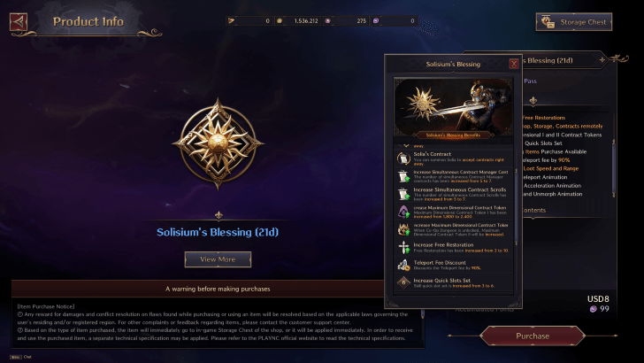Click Increase Simultaneous Contract Scrolls icon
The image size is (644, 363).
(x=403, y=194)
